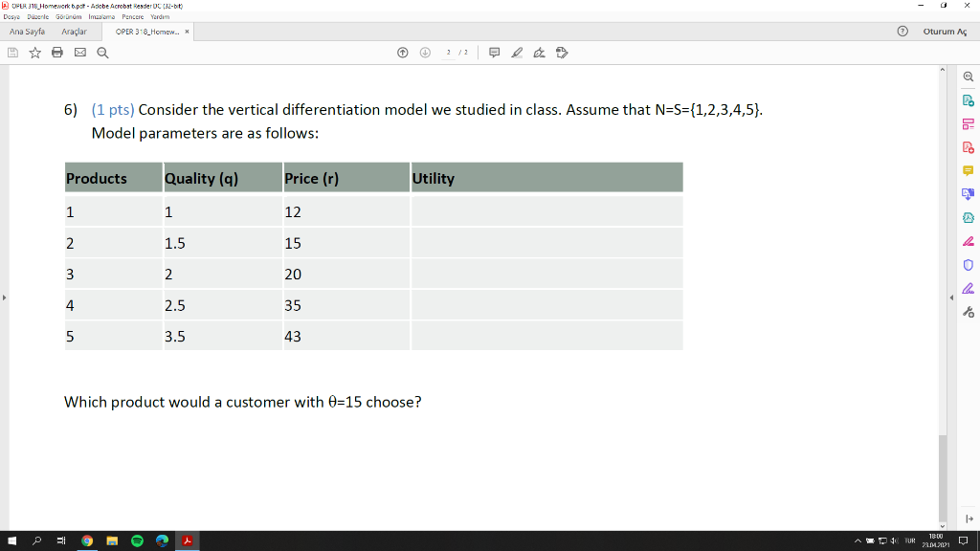The width and height of the screenshot is (980, 551).
Task: Click the Print icon in the toolbar
Action: pos(56,53)
